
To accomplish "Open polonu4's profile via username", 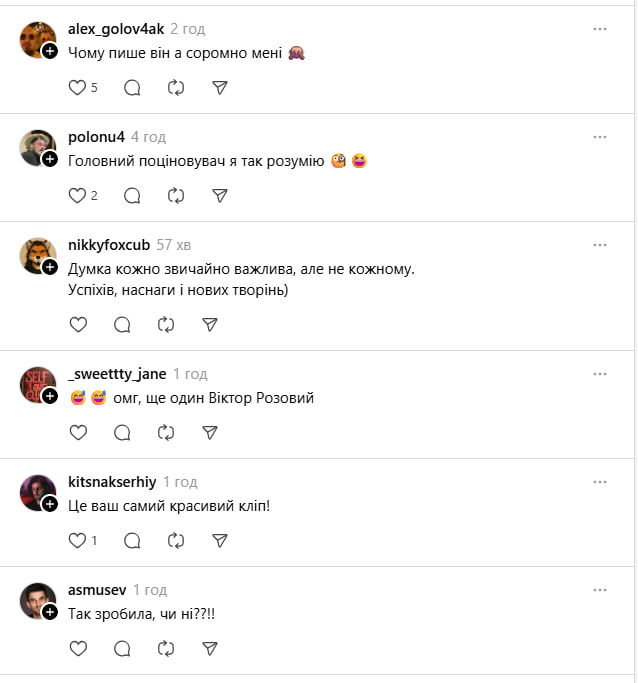I will 96,137.
